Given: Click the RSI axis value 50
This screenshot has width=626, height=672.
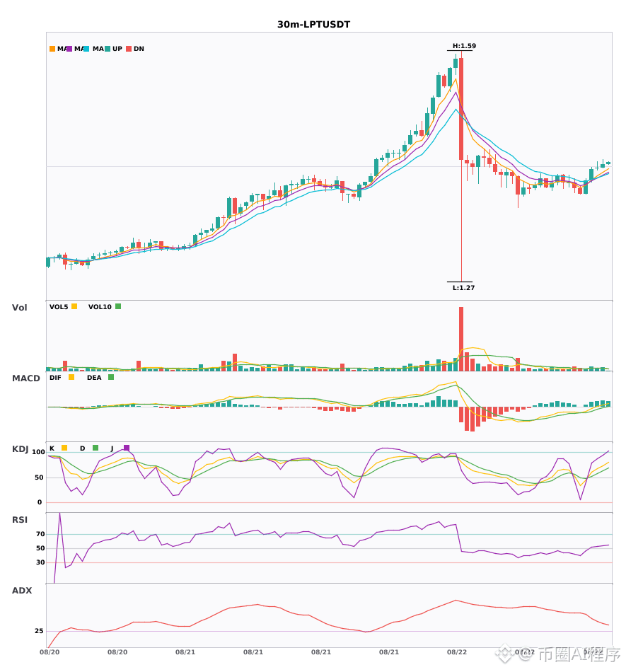Looking at the screenshot, I should point(40,548).
